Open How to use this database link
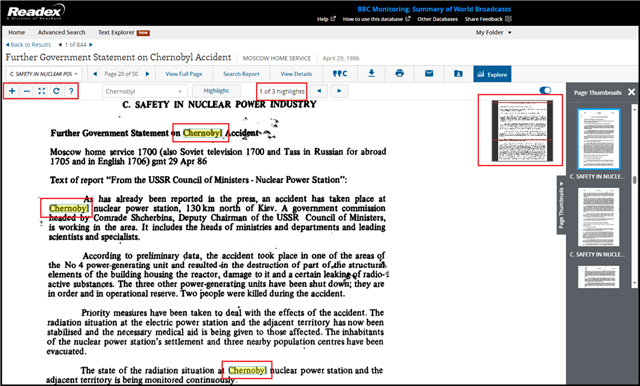This screenshot has width=640, height=386. pos(376,19)
